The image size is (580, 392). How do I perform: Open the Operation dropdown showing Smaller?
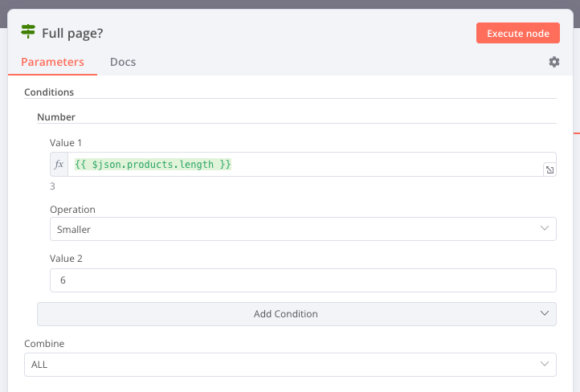coord(303,229)
